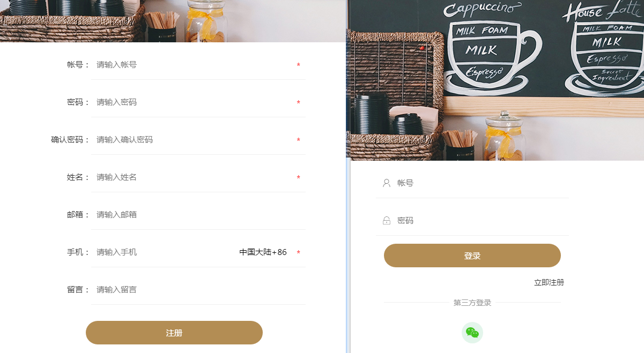Focus the registration 帐号 input field
The image size is (644, 353).
[193, 65]
